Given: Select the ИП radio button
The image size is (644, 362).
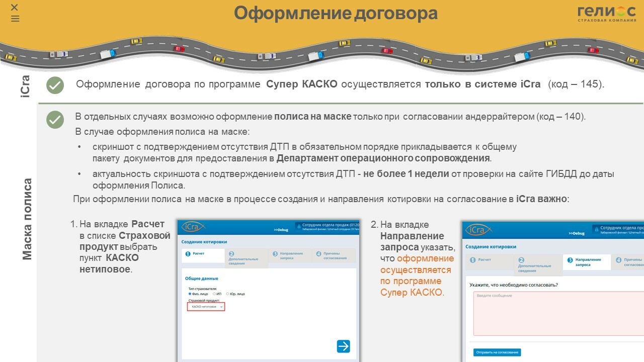Looking at the screenshot, I should (214, 294).
